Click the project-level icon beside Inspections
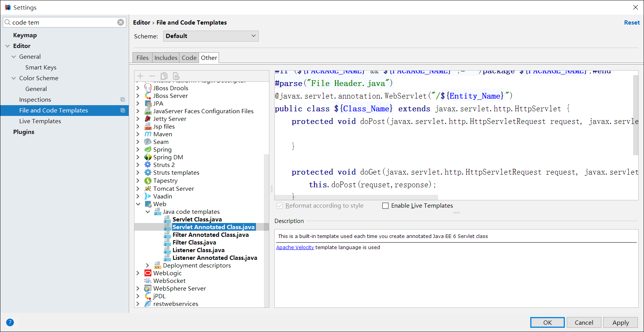 [x=123, y=99]
